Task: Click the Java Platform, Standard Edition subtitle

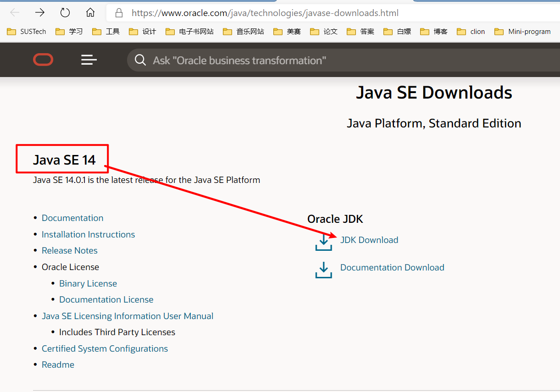Action: (434, 123)
